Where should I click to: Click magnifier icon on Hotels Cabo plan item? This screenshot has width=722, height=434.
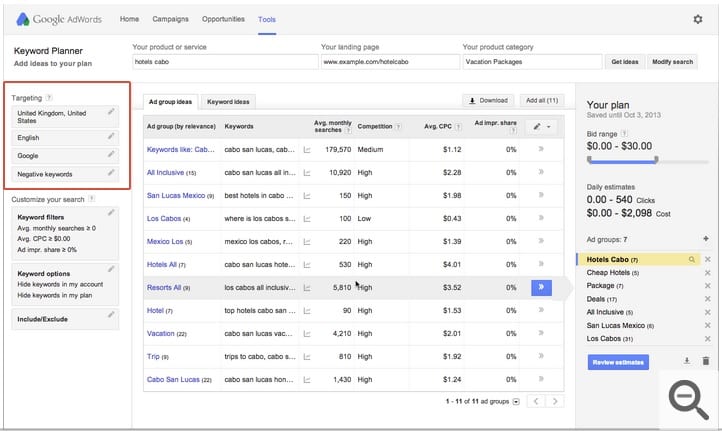[x=692, y=260]
